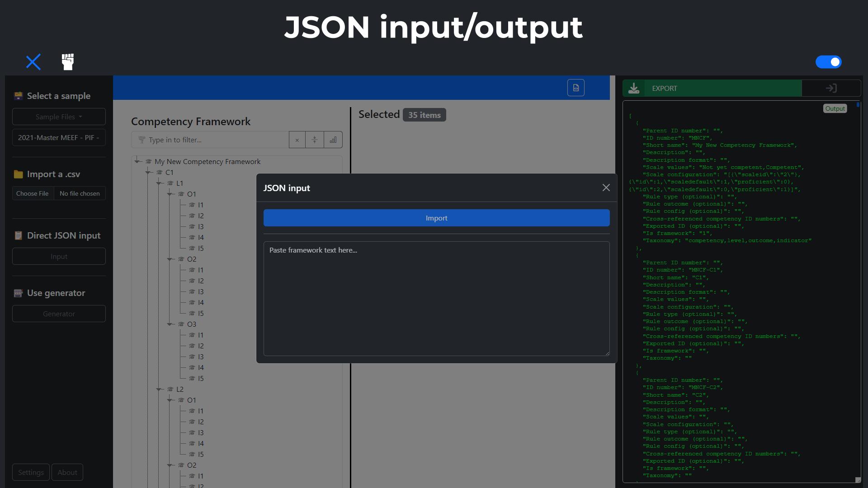
Task: Click the 35 items badge
Action: click(424, 115)
